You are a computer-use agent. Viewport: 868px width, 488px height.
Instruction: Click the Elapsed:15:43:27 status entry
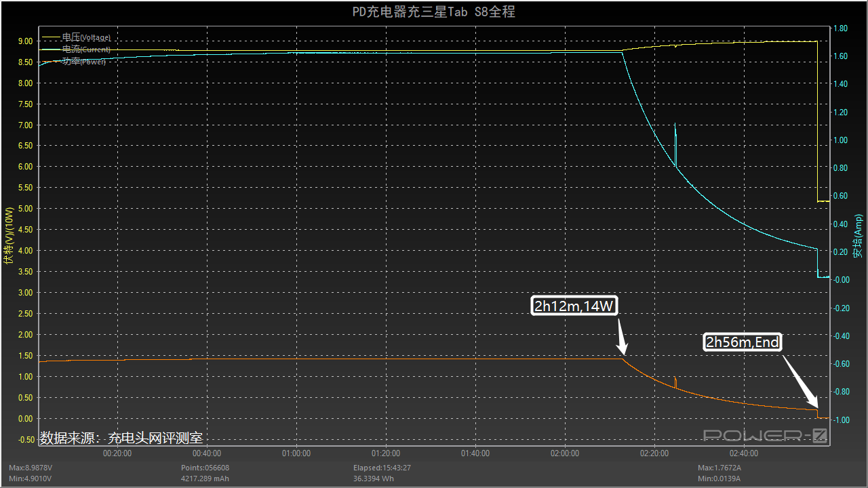coord(382,468)
